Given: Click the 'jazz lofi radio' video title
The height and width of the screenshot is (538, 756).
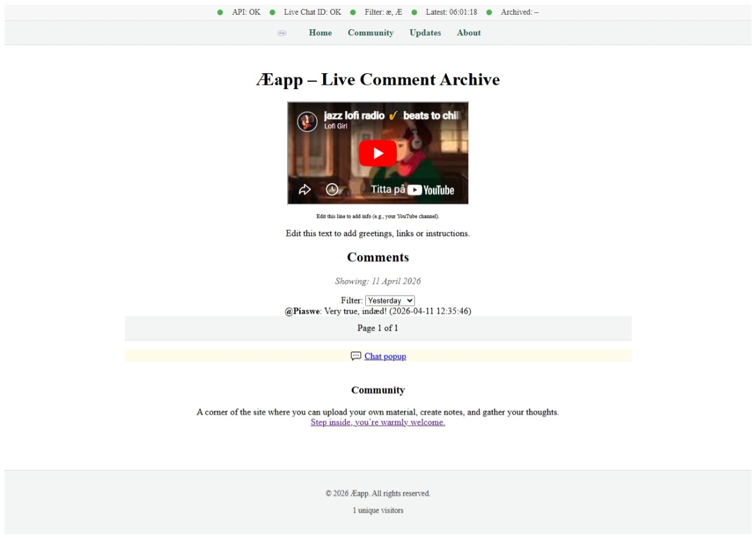Looking at the screenshot, I should click(x=391, y=115).
